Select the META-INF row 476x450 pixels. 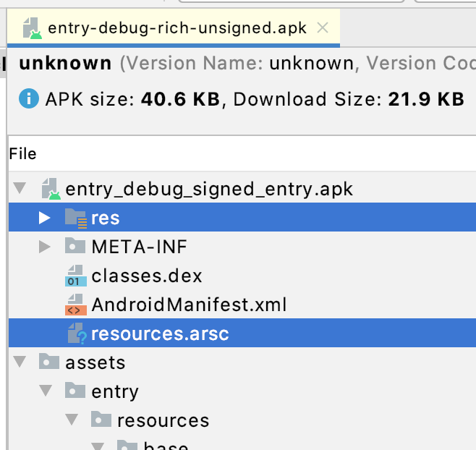point(242,246)
